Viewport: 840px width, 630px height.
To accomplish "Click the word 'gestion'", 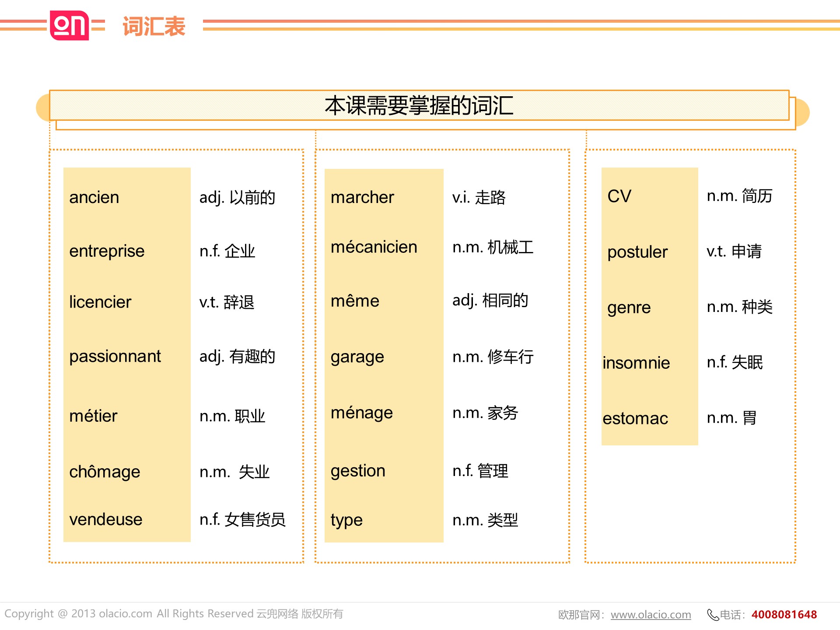I will coord(358,471).
